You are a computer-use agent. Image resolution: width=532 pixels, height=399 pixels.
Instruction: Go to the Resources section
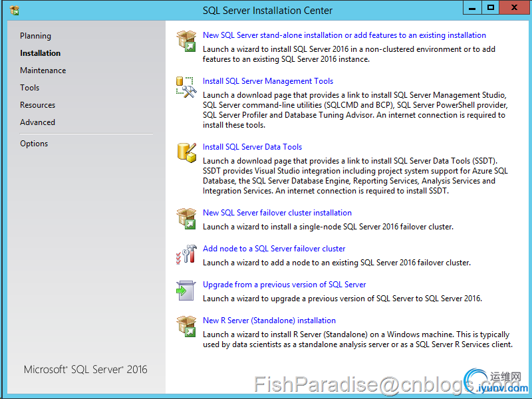(x=38, y=105)
